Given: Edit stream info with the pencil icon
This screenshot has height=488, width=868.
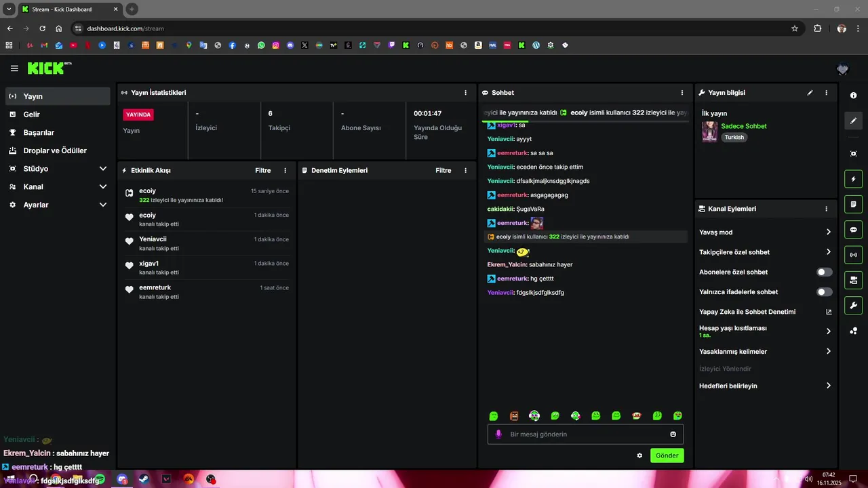Looking at the screenshot, I should (x=810, y=93).
